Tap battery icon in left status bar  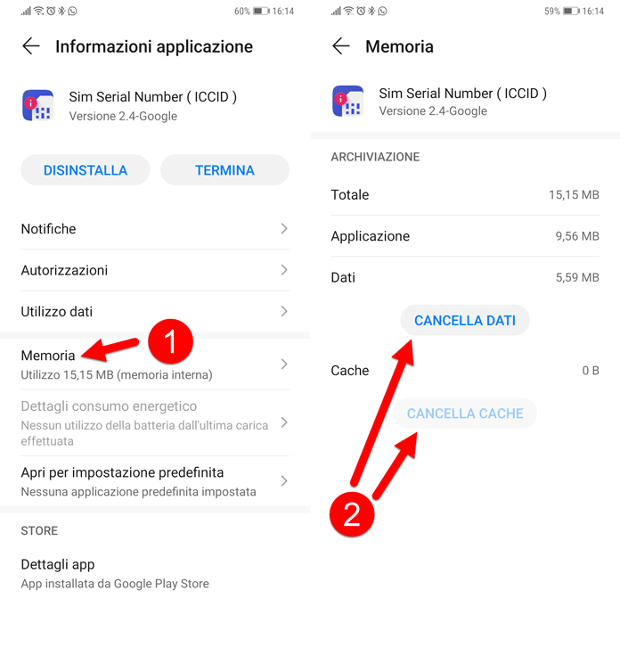pyautogui.click(x=261, y=12)
